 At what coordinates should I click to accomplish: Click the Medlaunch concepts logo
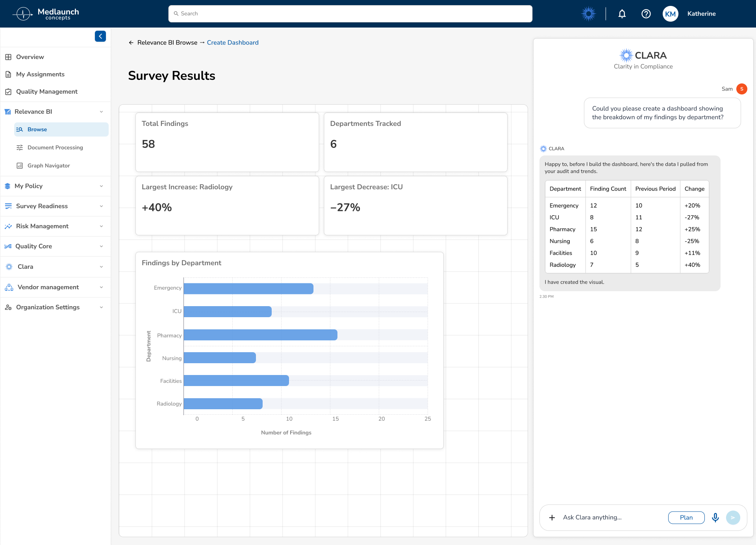pos(46,14)
